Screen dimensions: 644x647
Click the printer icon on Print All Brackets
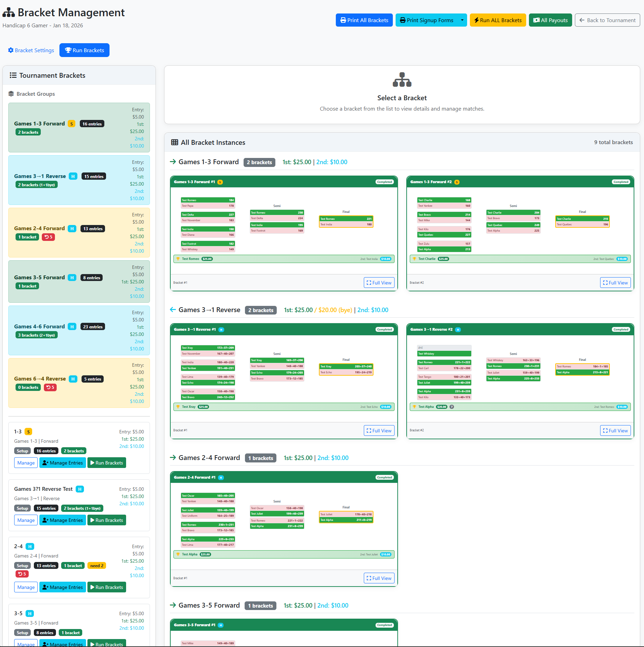pos(343,20)
